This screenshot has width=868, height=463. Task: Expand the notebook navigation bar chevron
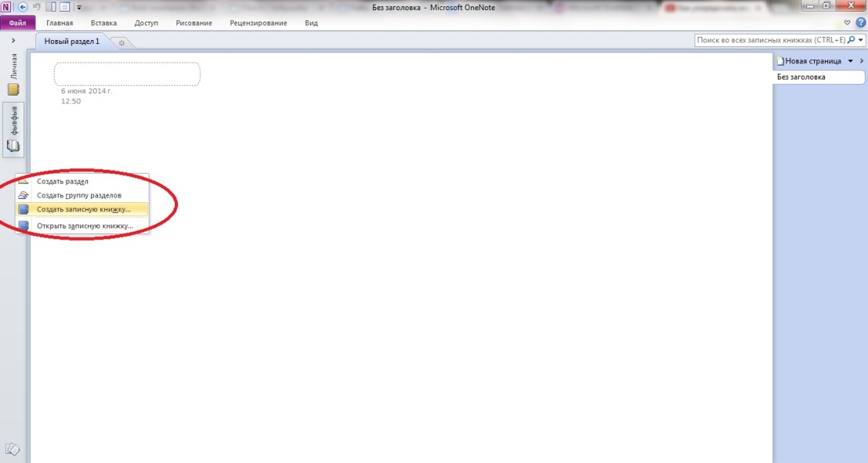(x=13, y=40)
